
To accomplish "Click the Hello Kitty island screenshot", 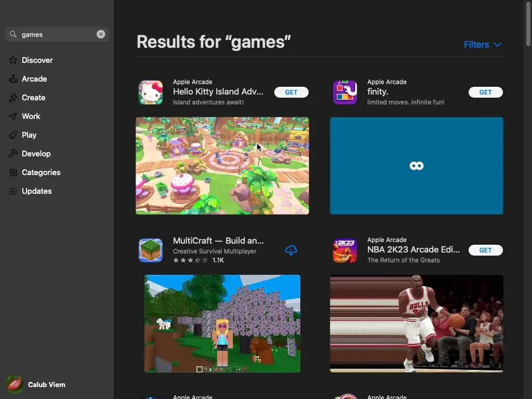I will tap(222, 166).
